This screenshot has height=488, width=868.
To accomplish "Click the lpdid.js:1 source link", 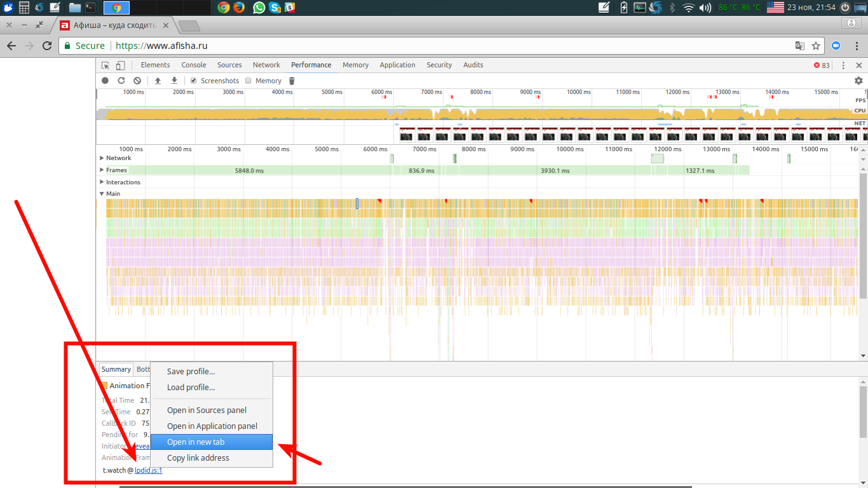I will pos(149,471).
